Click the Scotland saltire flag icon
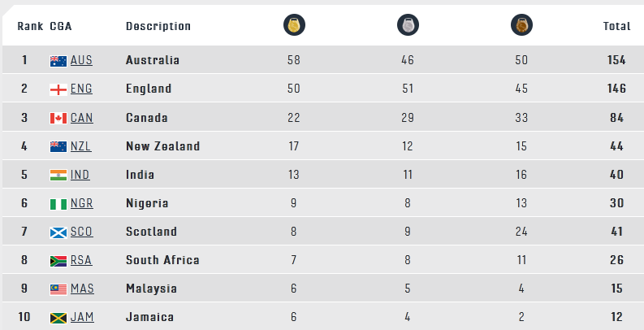This screenshot has height=330, width=644. pyautogui.click(x=58, y=232)
